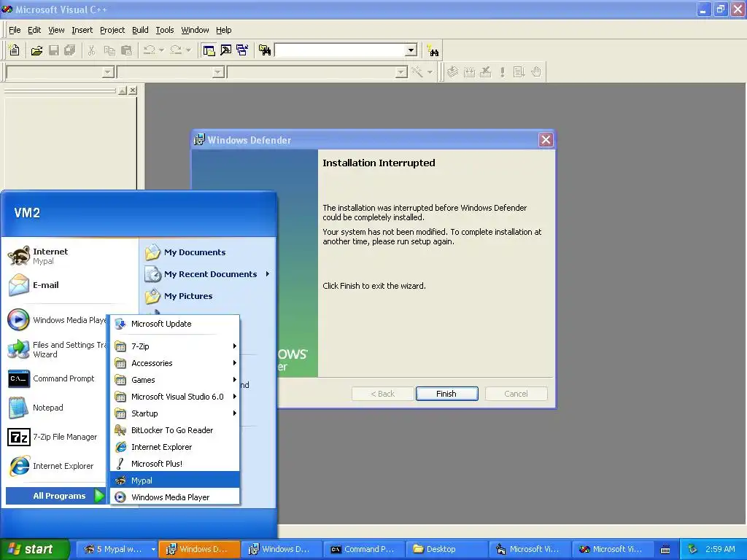Image resolution: width=747 pixels, height=560 pixels.
Task: Click the Find in Files icon
Action: click(x=265, y=50)
